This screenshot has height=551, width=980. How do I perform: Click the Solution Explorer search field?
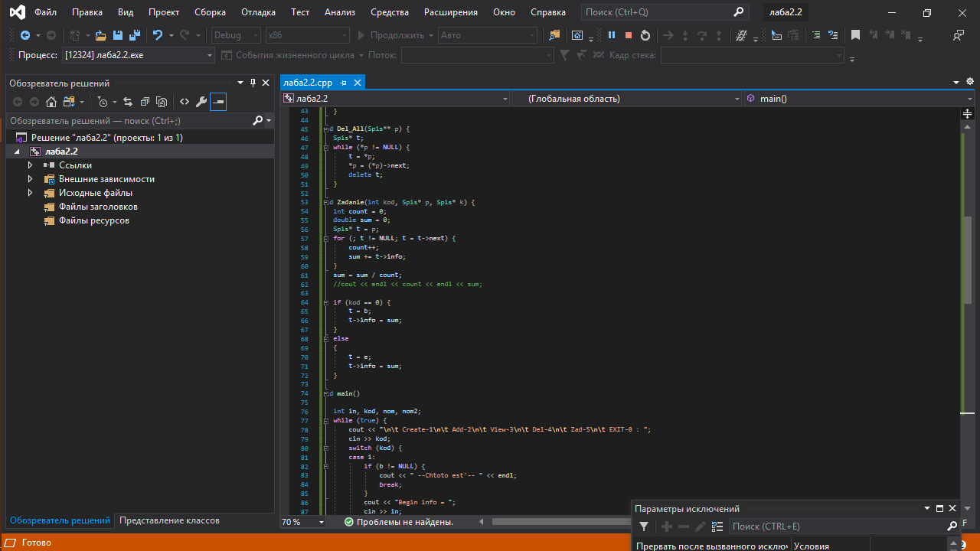click(129, 121)
